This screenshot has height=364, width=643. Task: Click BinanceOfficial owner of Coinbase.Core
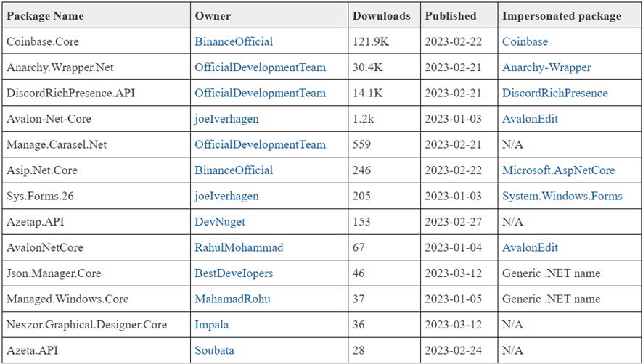point(234,42)
